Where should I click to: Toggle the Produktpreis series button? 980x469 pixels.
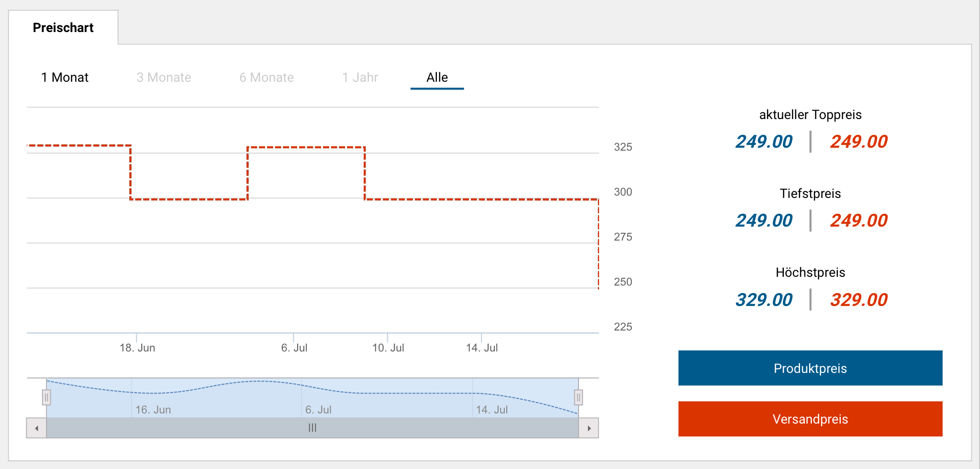point(810,368)
